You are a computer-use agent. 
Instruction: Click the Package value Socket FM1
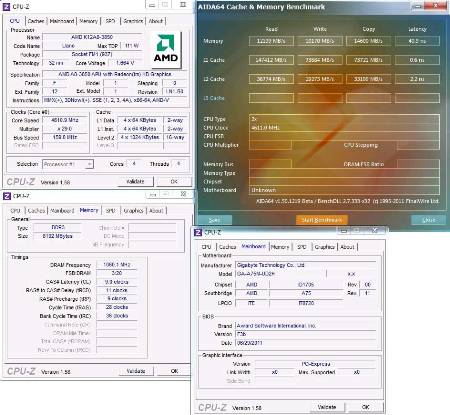coord(92,54)
